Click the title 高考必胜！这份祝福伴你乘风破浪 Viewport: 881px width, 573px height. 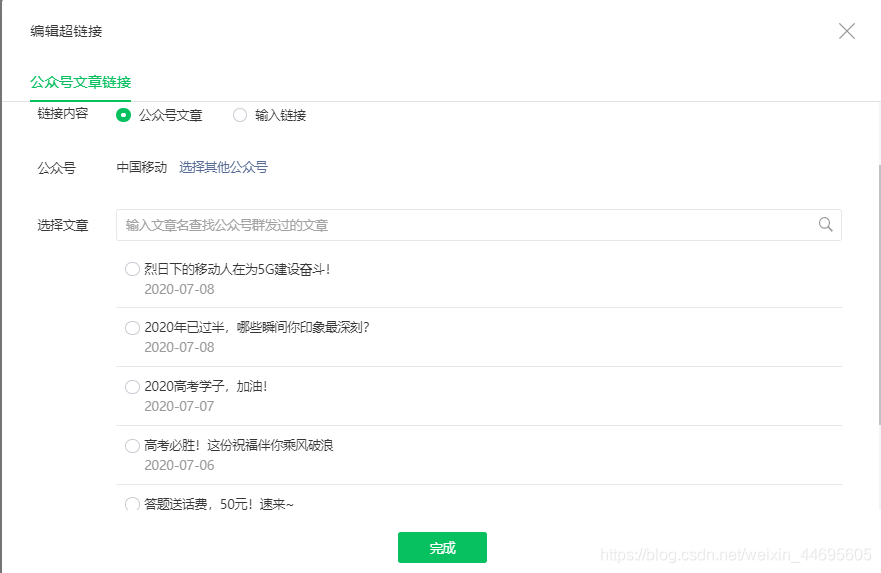239,445
